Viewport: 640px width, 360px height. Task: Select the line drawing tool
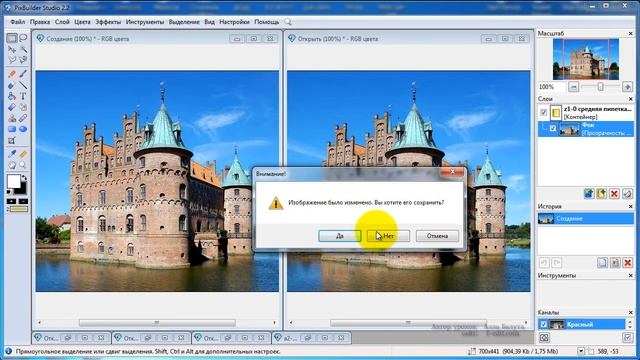[x=23, y=85]
